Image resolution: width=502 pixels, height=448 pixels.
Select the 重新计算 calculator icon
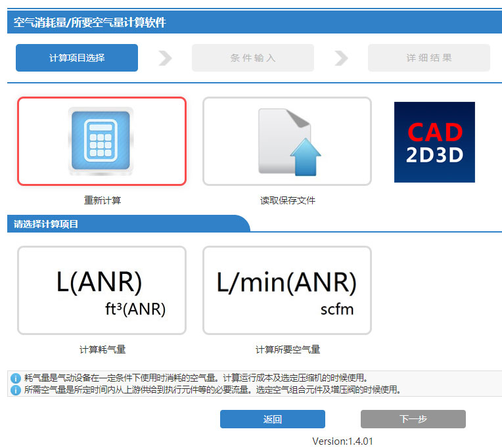pos(102,141)
